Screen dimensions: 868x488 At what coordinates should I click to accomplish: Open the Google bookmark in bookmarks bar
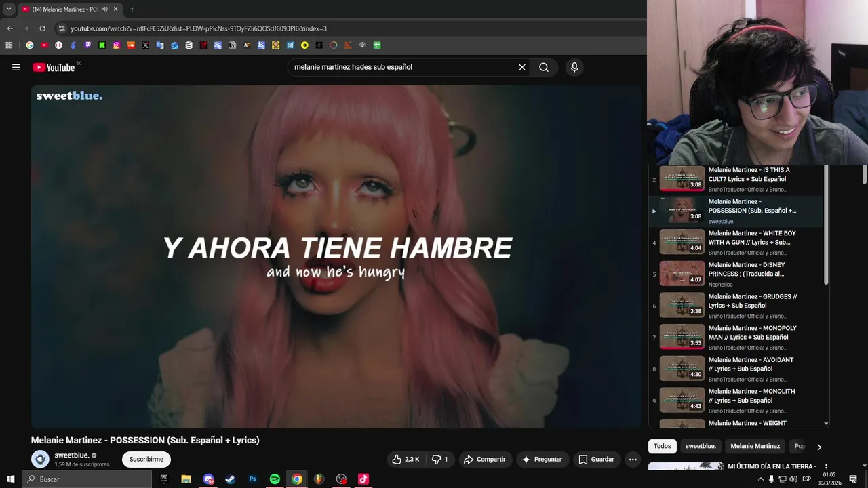tap(29, 45)
